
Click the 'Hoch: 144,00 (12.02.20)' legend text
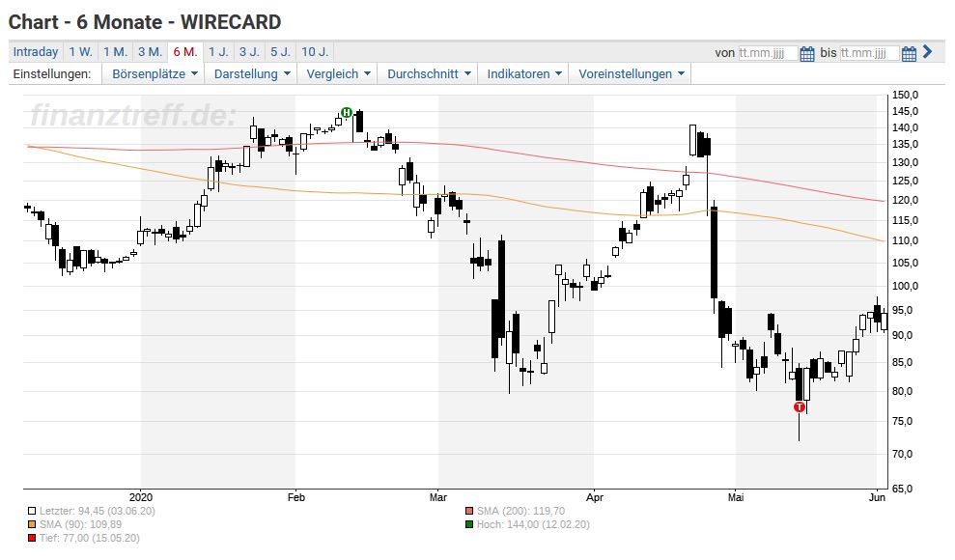click(x=534, y=524)
